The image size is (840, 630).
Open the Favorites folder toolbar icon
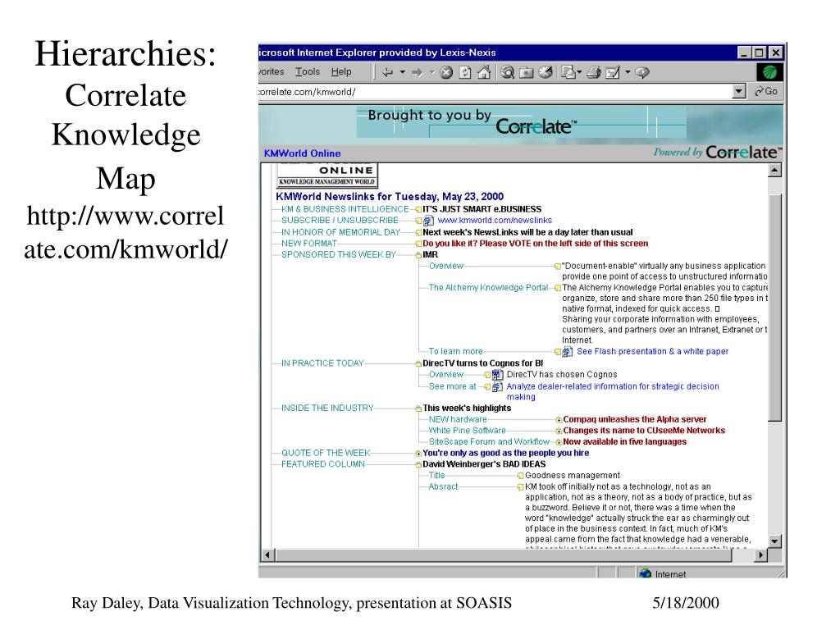pos(527,72)
